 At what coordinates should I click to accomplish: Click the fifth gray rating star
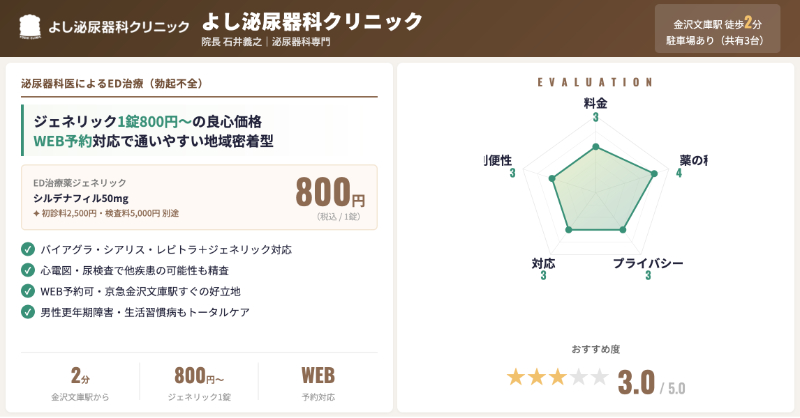pyautogui.click(x=599, y=378)
